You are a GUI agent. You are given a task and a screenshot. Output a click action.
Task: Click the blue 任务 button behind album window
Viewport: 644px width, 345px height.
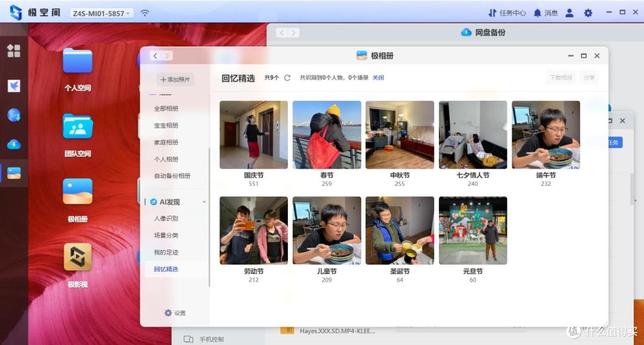(615, 142)
